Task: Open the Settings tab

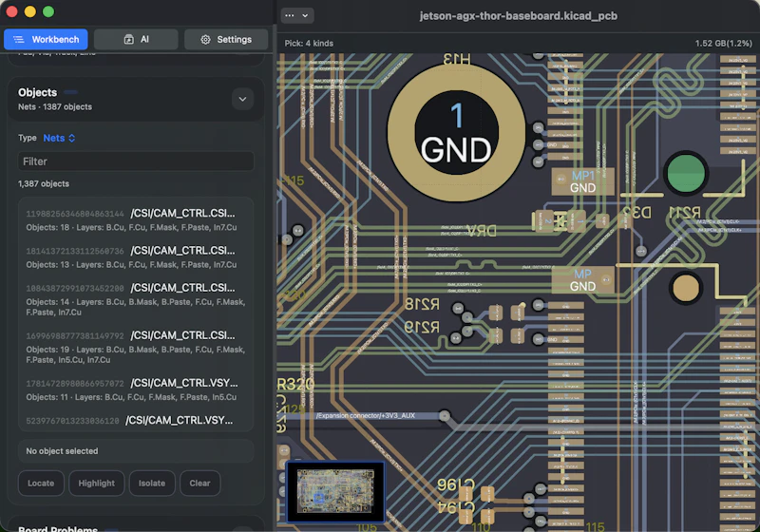Action: click(x=226, y=39)
